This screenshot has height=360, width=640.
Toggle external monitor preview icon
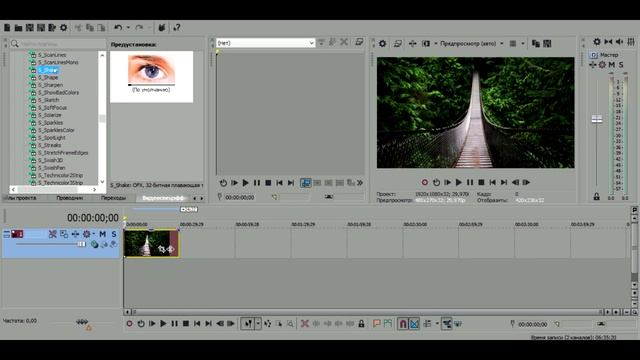398,43
